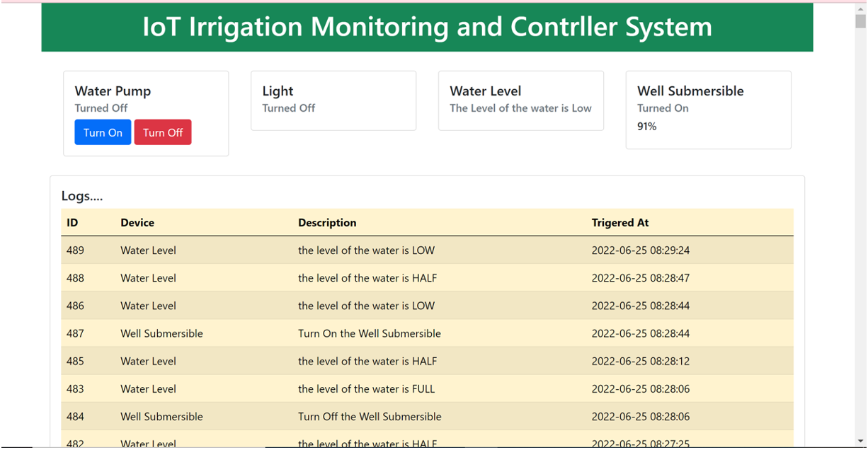
Task: Sort logs by the ID column header
Action: 72,222
